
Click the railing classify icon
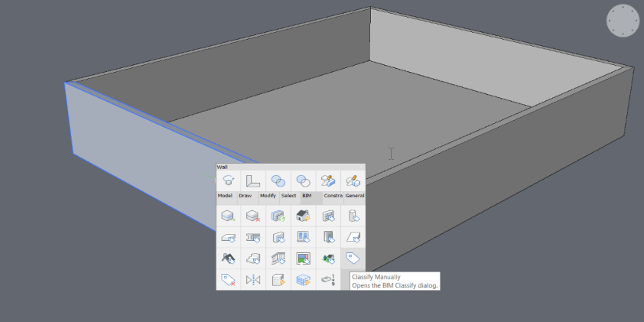(x=278, y=258)
